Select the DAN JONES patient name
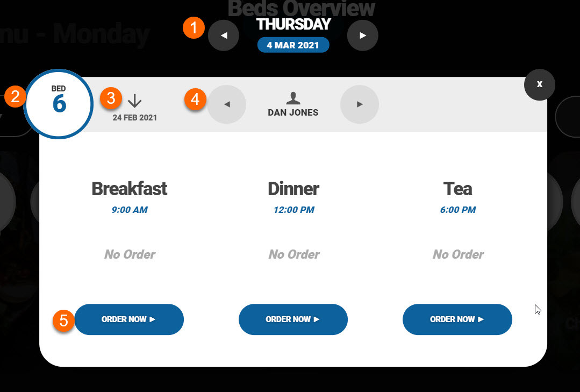The image size is (580, 392). tap(293, 112)
